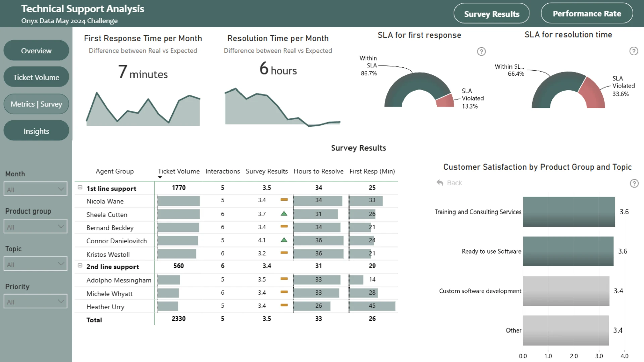Click the Back arrow icon in satisfaction chart

click(440, 183)
